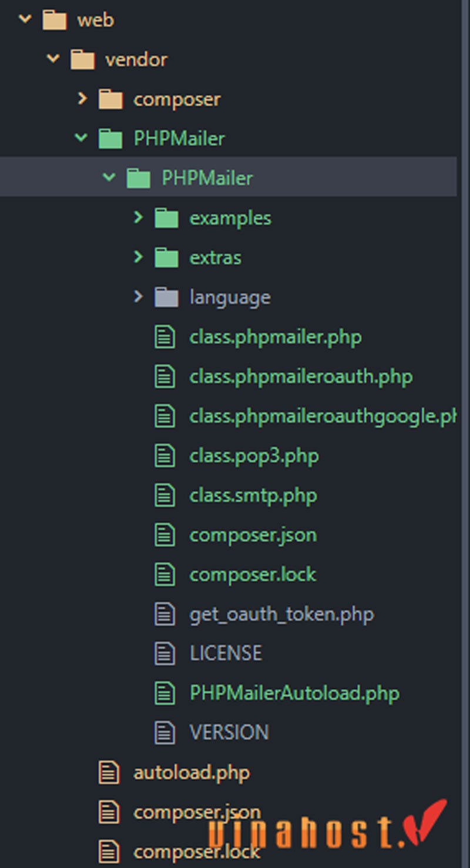Select class.phpmaileroauth.php
This screenshot has width=470, height=868.
(301, 376)
